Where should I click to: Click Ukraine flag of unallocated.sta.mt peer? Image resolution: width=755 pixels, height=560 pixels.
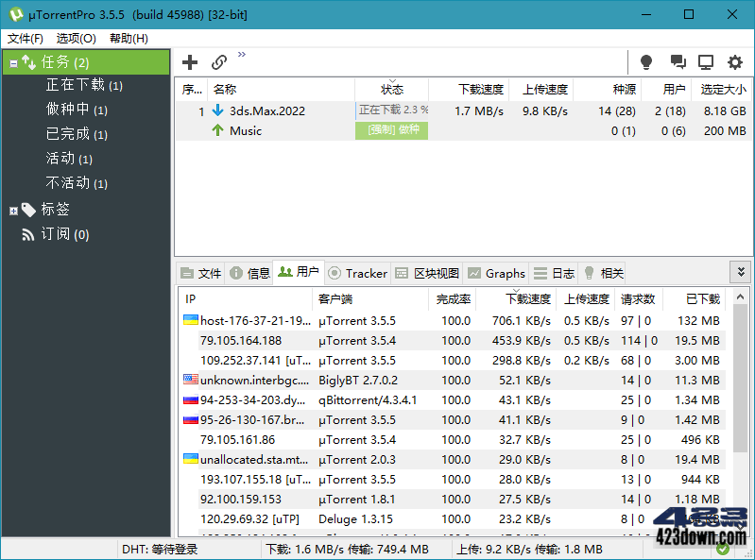click(191, 459)
